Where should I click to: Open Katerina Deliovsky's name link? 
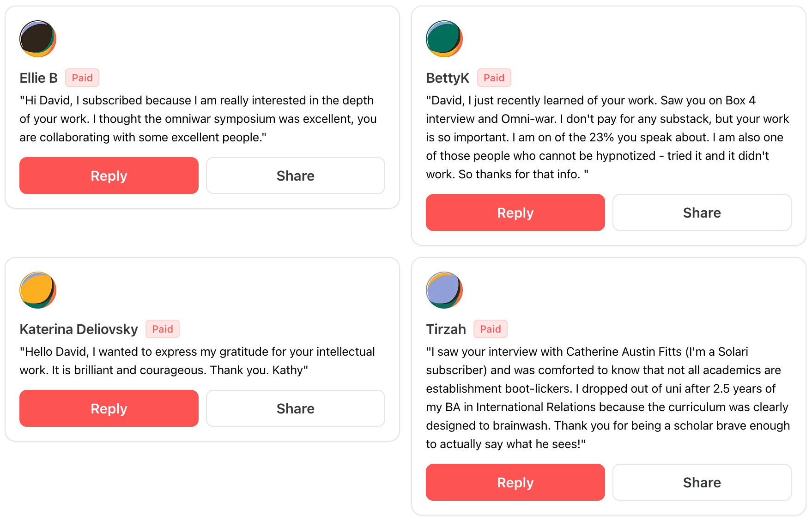tap(79, 329)
